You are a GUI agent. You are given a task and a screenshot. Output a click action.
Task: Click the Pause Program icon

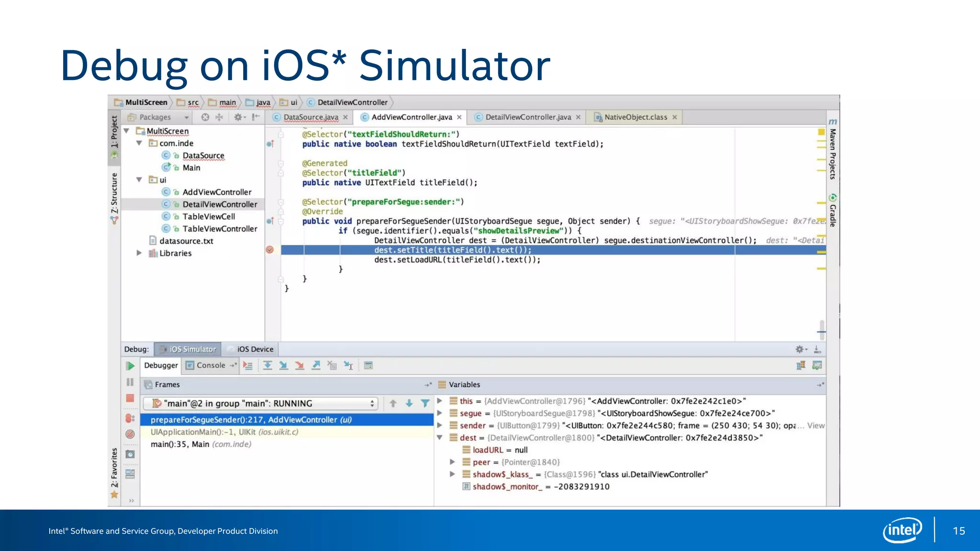(130, 382)
